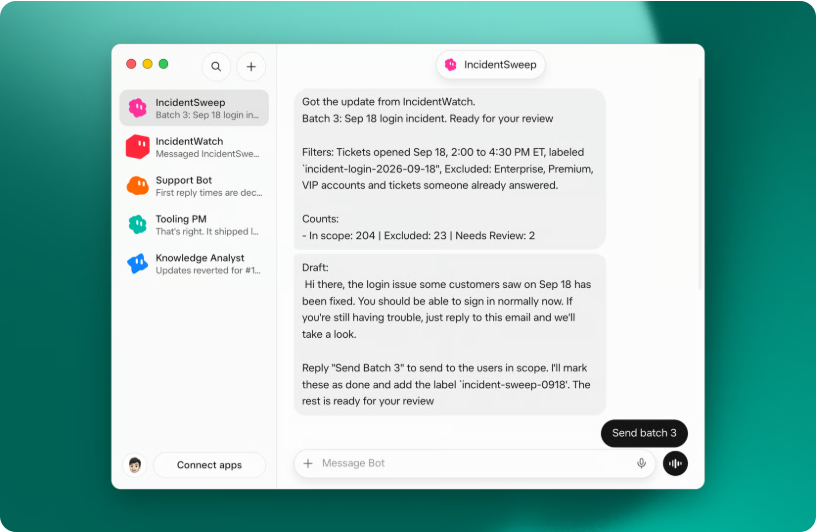Click the counts line 'In scope: 204'
816x532 pixels.
click(x=342, y=235)
